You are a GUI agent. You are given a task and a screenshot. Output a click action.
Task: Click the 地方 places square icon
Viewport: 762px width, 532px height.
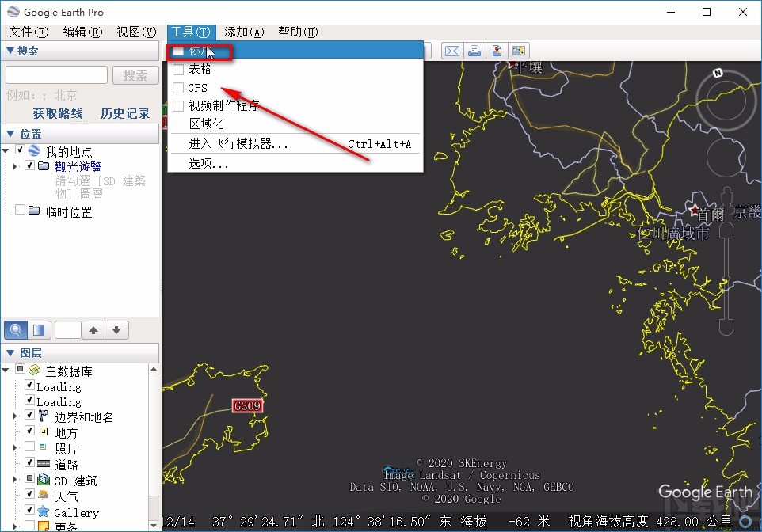(44, 431)
